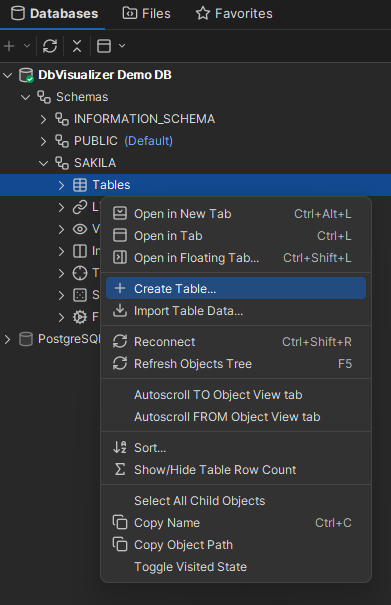
Task: Collapse the SAKILA schema node
Action: point(43,163)
